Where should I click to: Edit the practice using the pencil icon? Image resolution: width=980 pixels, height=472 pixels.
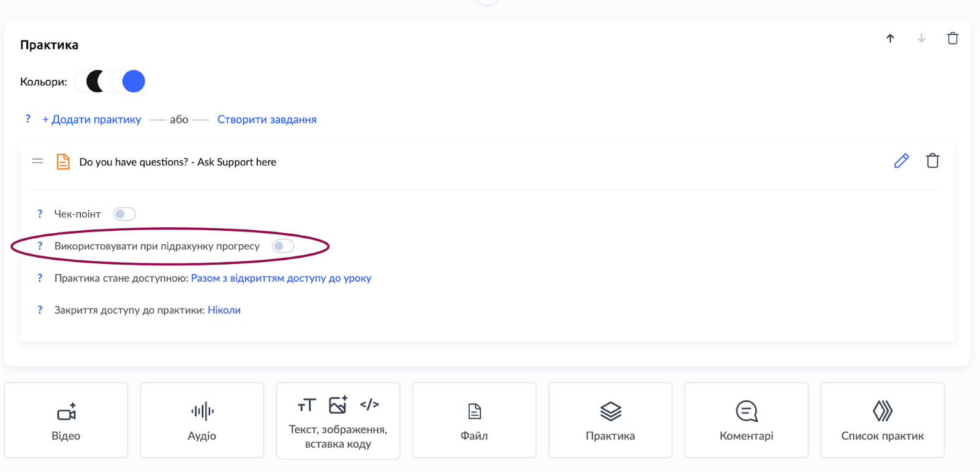(902, 161)
